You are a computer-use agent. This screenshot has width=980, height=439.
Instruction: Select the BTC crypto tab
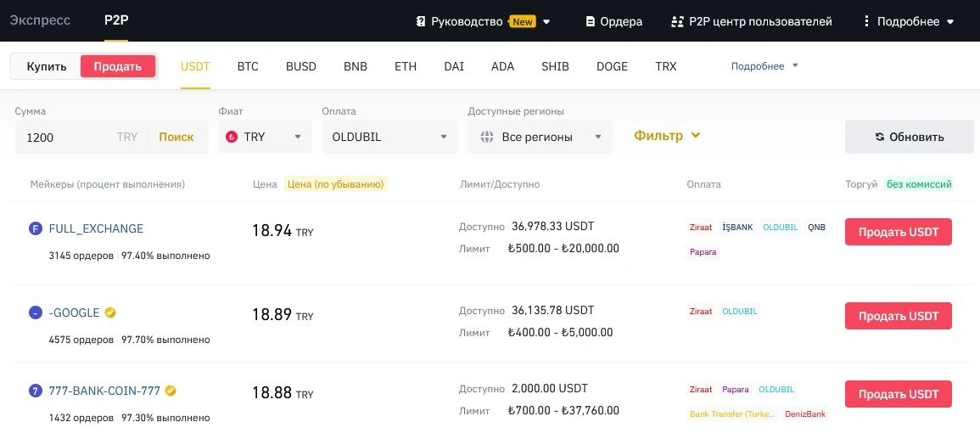(248, 66)
